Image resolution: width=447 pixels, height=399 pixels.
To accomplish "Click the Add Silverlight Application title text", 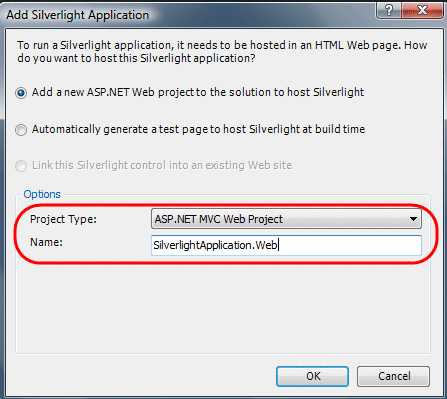I will click(78, 15).
